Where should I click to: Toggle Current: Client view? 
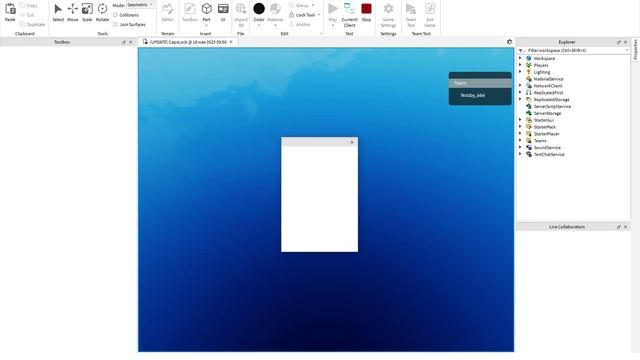click(349, 15)
